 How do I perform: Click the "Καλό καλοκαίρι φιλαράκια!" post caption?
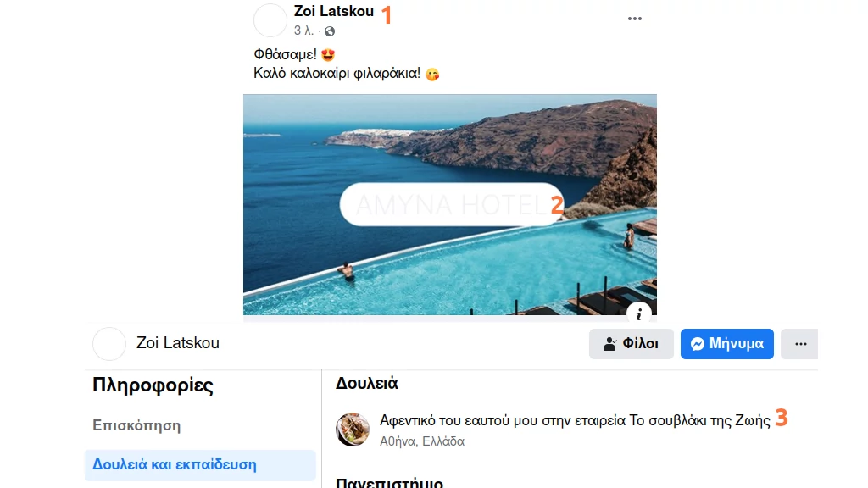[337, 74]
